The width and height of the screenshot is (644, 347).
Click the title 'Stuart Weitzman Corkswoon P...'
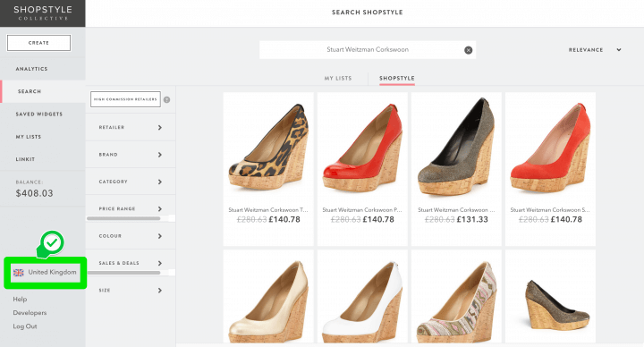pyautogui.click(x=362, y=210)
